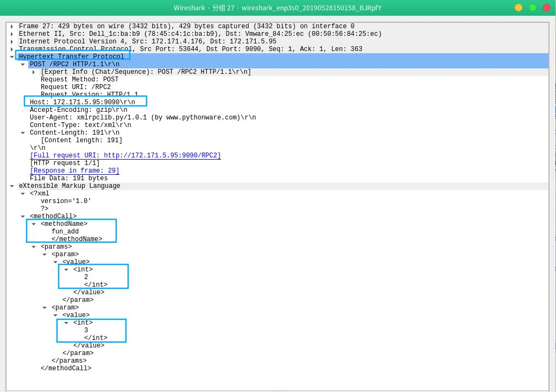Collapse the methodCall element
The width and height of the screenshot is (556, 392).
tap(23, 216)
